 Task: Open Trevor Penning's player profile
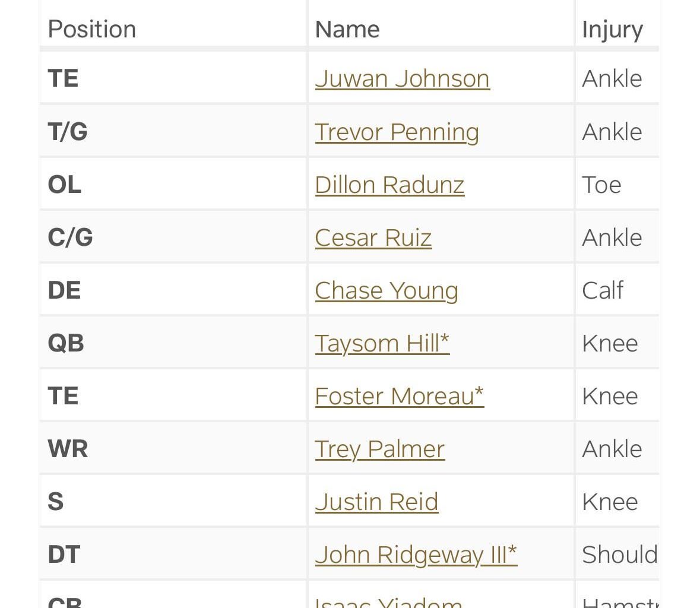tap(396, 132)
